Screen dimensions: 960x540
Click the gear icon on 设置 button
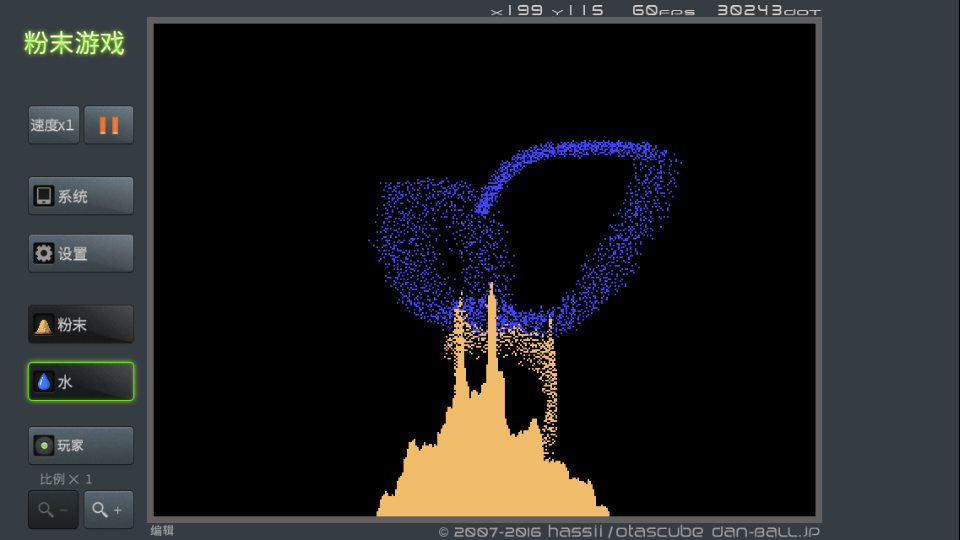point(44,253)
